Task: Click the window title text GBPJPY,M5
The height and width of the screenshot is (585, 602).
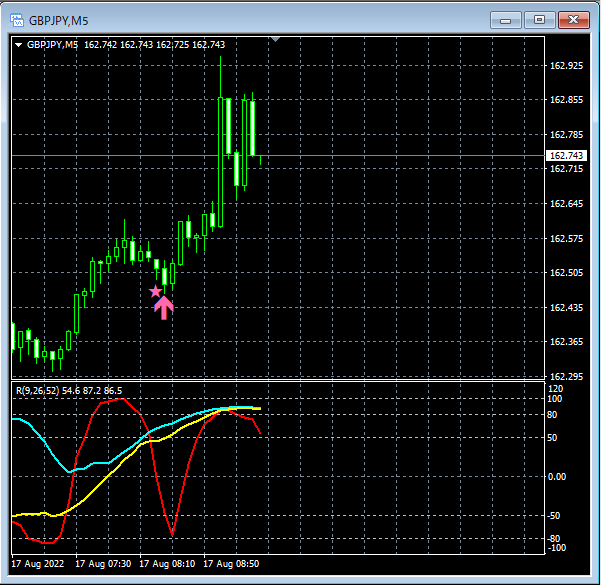Action: tap(58, 21)
